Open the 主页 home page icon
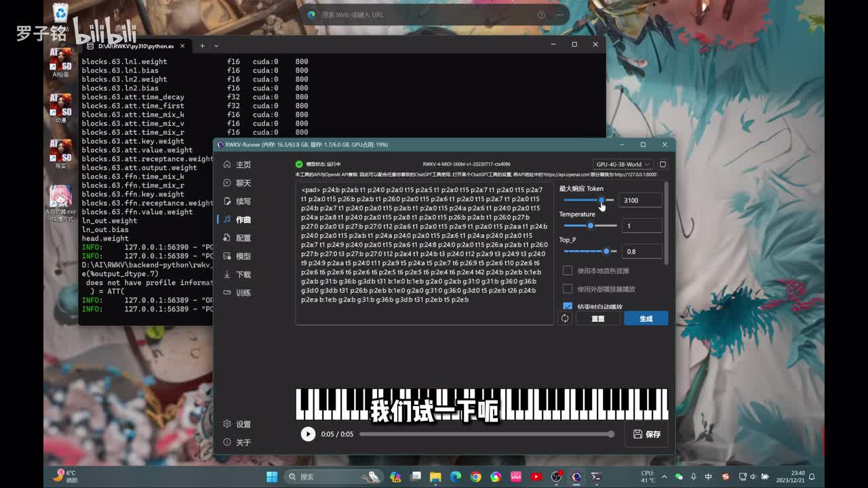Image resolution: width=868 pixels, height=488 pixels. tap(228, 165)
